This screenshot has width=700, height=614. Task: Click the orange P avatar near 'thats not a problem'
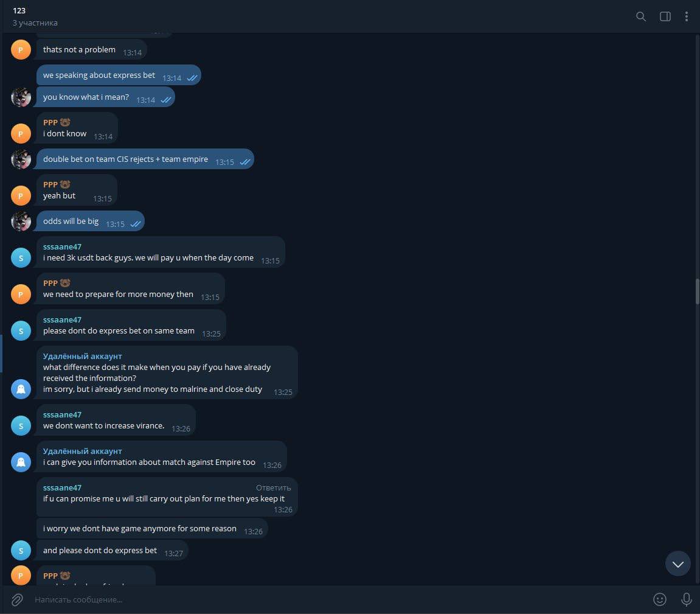[x=21, y=49]
